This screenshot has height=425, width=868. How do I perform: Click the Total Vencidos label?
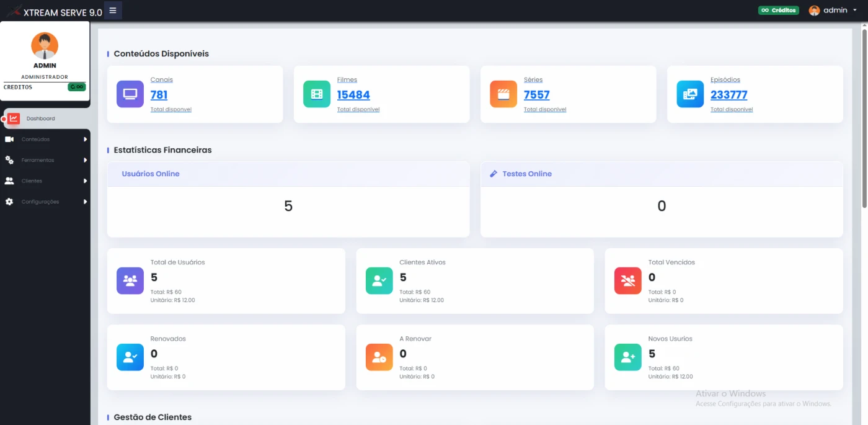[x=672, y=262]
